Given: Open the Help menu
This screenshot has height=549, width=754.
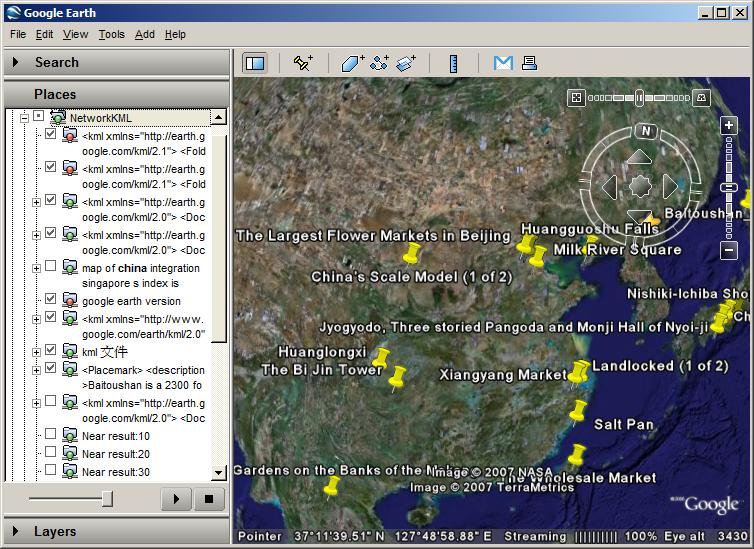Looking at the screenshot, I should 175,34.
